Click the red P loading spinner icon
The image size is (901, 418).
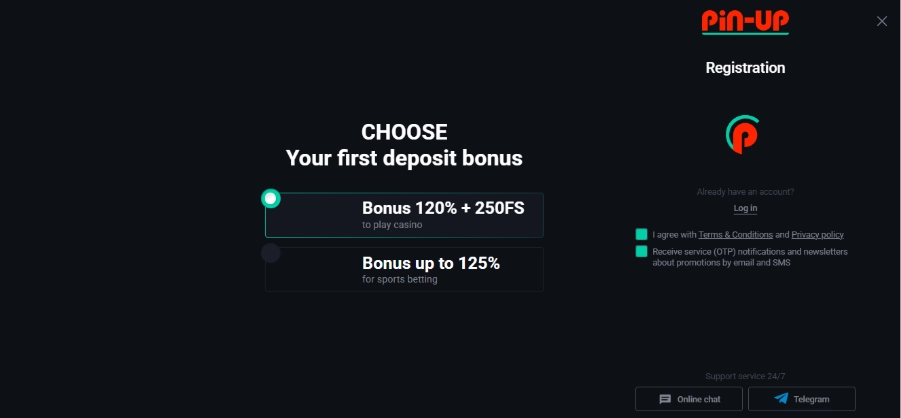pos(744,135)
